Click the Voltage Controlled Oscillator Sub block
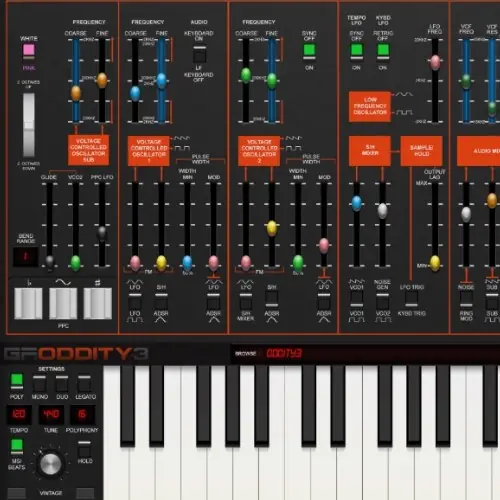 (x=88, y=150)
